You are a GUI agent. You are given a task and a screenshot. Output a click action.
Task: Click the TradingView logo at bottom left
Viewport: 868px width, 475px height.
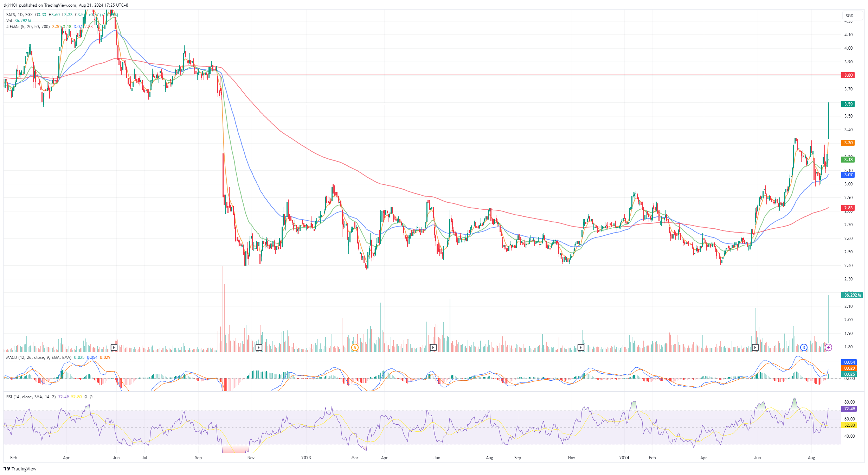(20, 469)
